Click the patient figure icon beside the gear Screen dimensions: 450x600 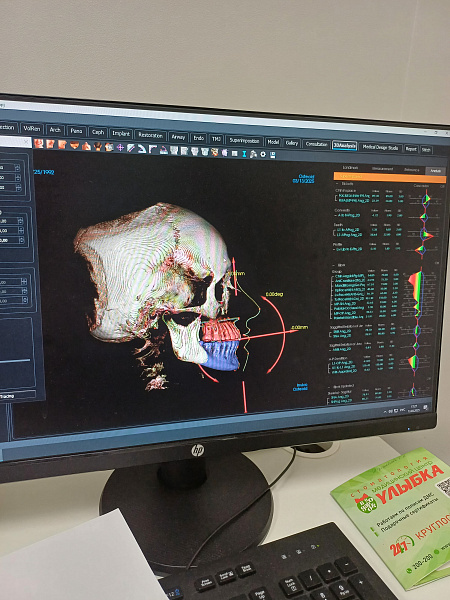point(253,154)
